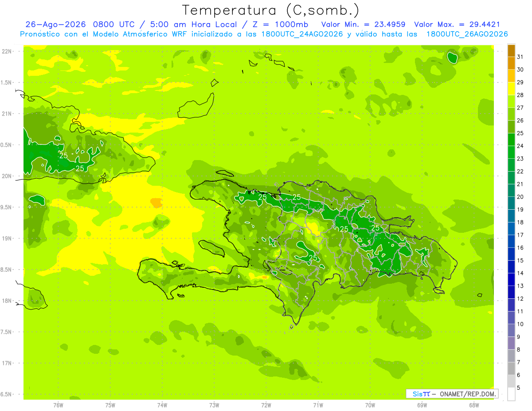Click the '22N' latitude axis label
Image resolution: width=532 pixels, height=411 pixels.
(x=7, y=51)
